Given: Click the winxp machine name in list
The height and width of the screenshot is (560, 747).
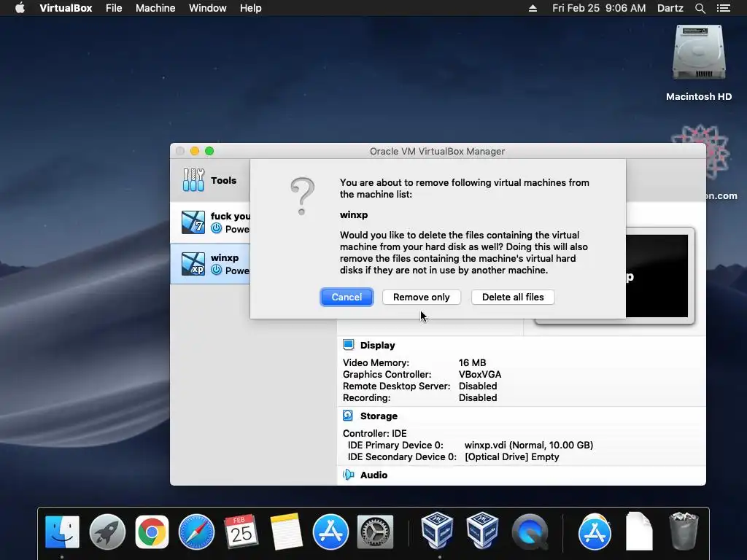Looking at the screenshot, I should [225, 257].
